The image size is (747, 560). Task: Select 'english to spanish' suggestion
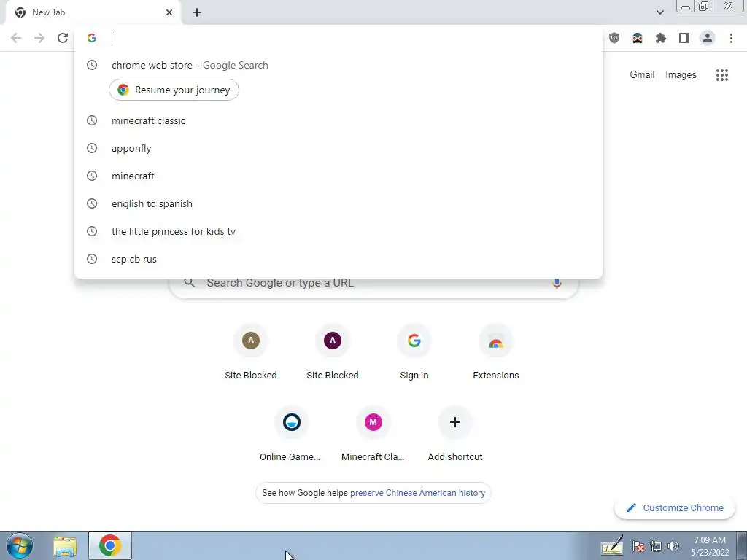(338, 203)
